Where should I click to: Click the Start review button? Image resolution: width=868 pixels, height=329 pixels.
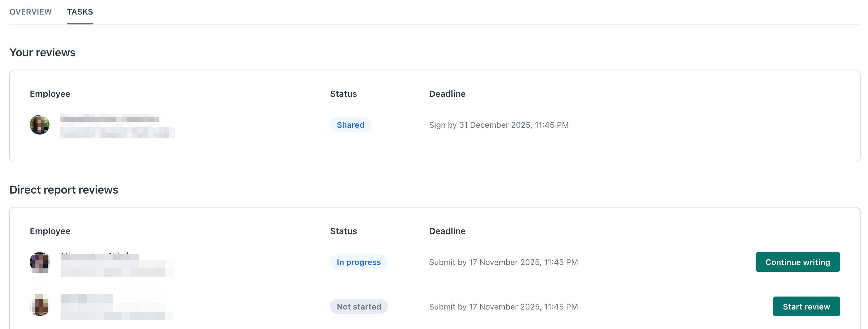806,306
